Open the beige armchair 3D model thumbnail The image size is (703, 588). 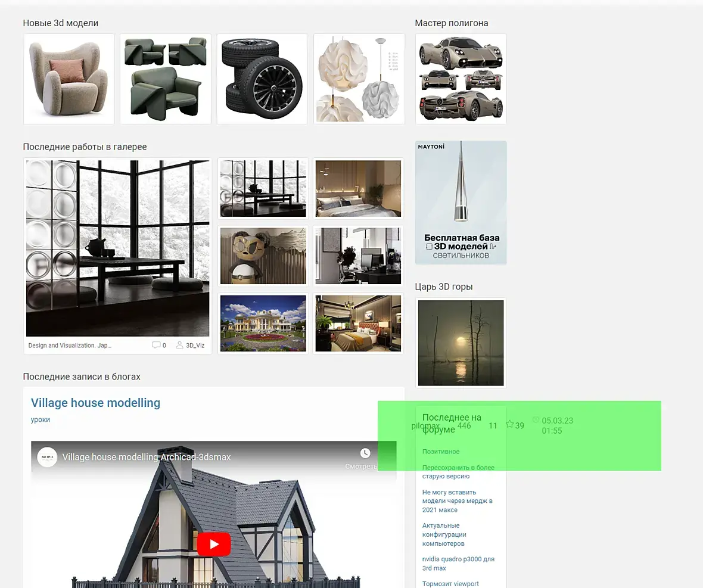coord(69,79)
